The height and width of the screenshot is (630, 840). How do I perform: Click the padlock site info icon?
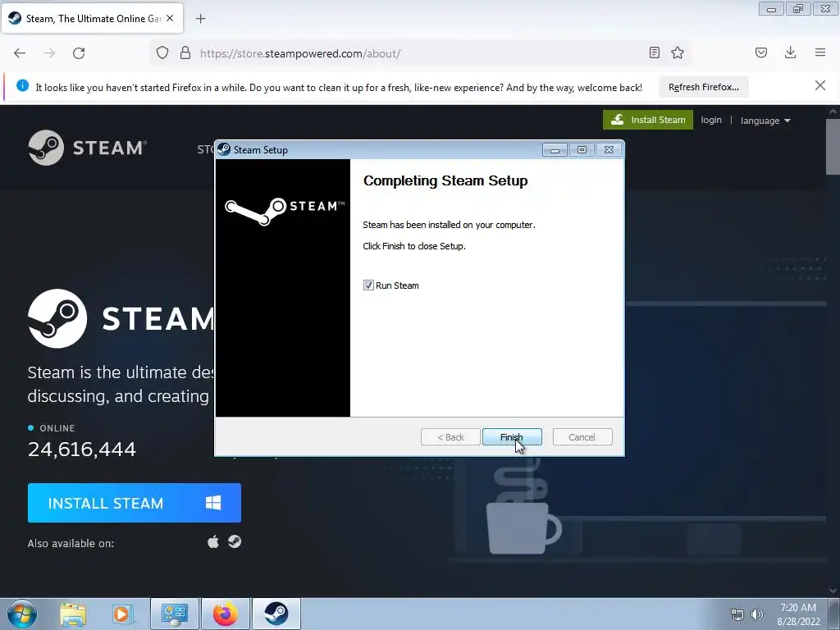(185, 53)
